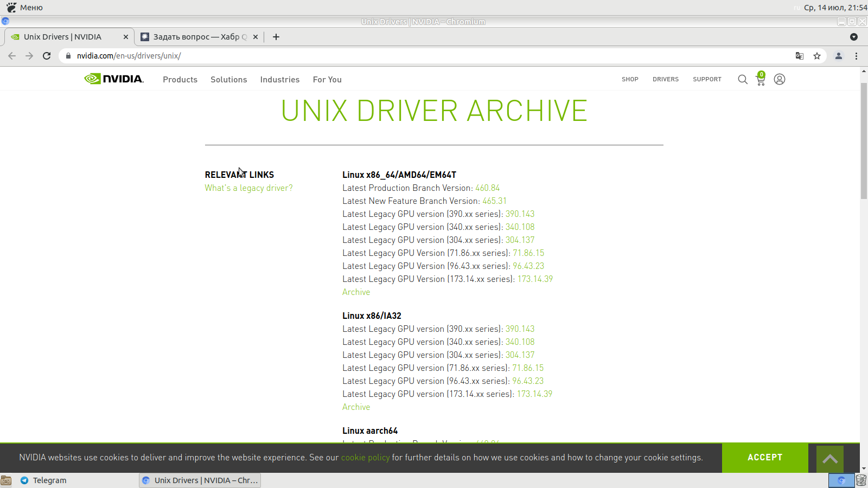Select Unix Drivers Chromium taskbar entry
868x488 pixels.
(x=200, y=480)
